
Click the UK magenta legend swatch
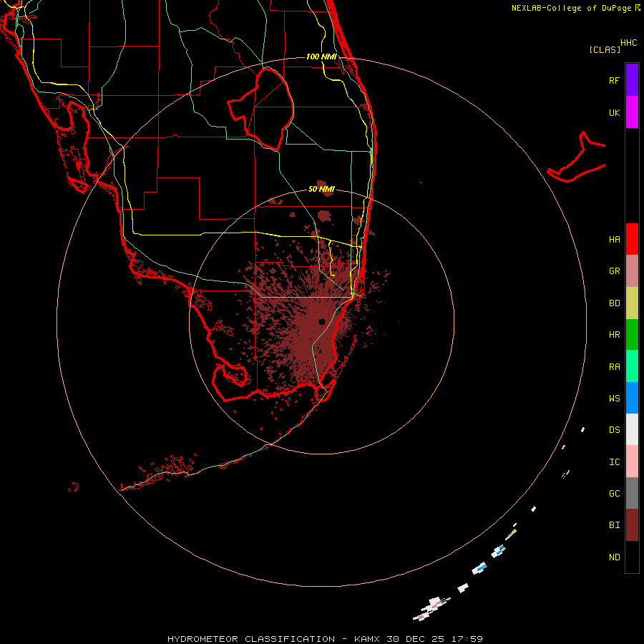(x=632, y=112)
